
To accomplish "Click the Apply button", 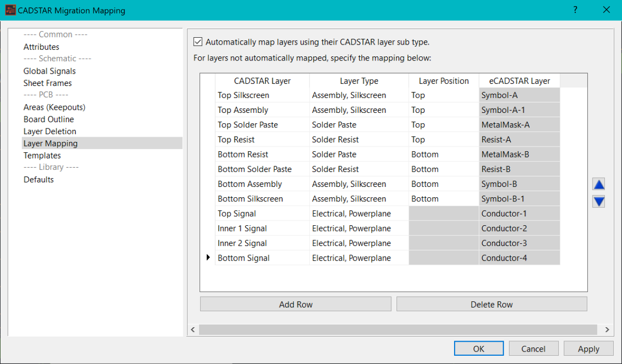I will pyautogui.click(x=588, y=348).
